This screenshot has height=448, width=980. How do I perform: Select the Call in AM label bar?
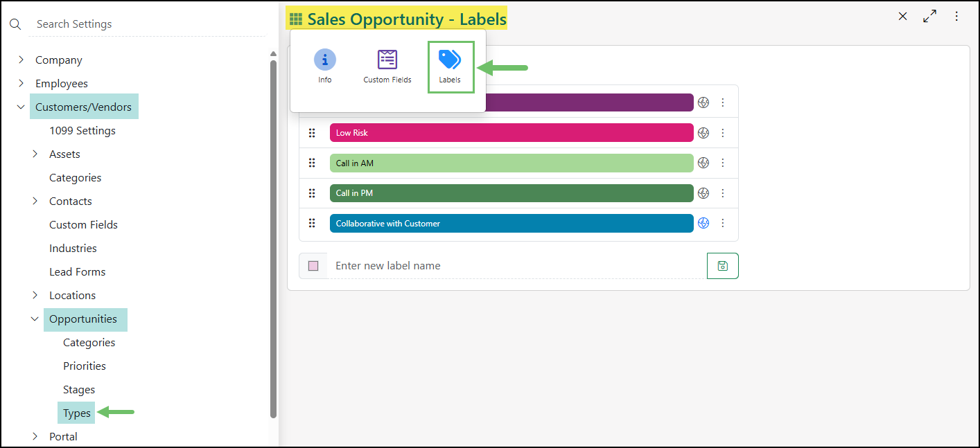(511, 163)
